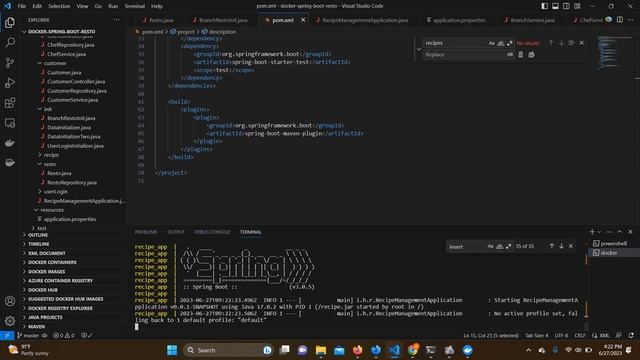The height and width of the screenshot is (360, 640).
Task: Click the split editor icon
Action: click(620, 20)
